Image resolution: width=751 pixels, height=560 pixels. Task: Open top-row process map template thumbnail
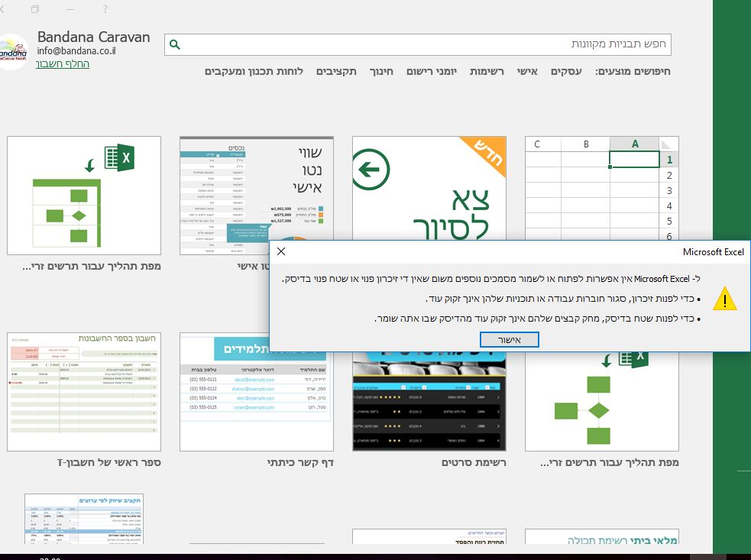[x=84, y=196]
